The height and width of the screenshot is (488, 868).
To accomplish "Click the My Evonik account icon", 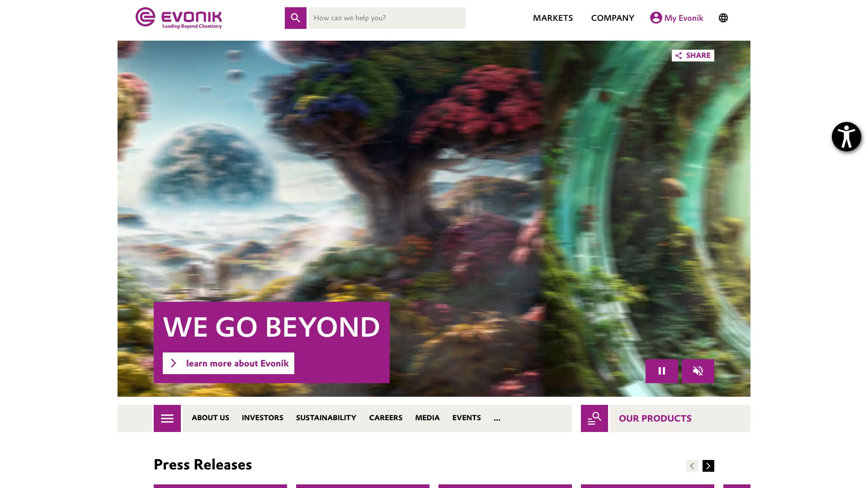I will (656, 18).
